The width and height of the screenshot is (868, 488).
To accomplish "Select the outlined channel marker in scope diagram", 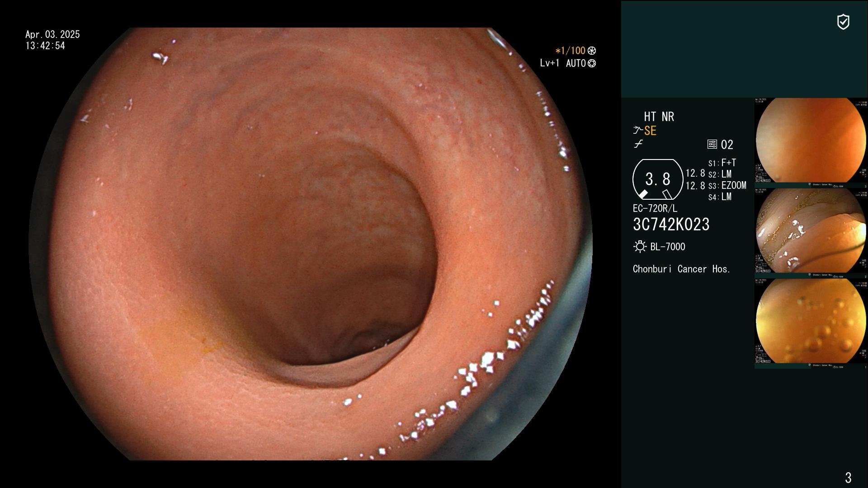I will point(667,194).
